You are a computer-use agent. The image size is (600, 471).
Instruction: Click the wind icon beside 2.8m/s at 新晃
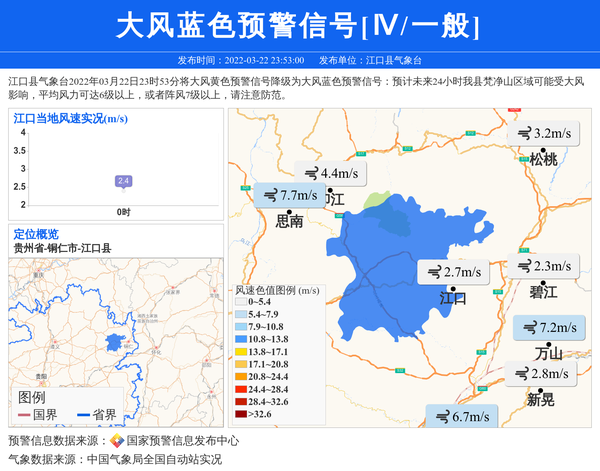pos(521,374)
